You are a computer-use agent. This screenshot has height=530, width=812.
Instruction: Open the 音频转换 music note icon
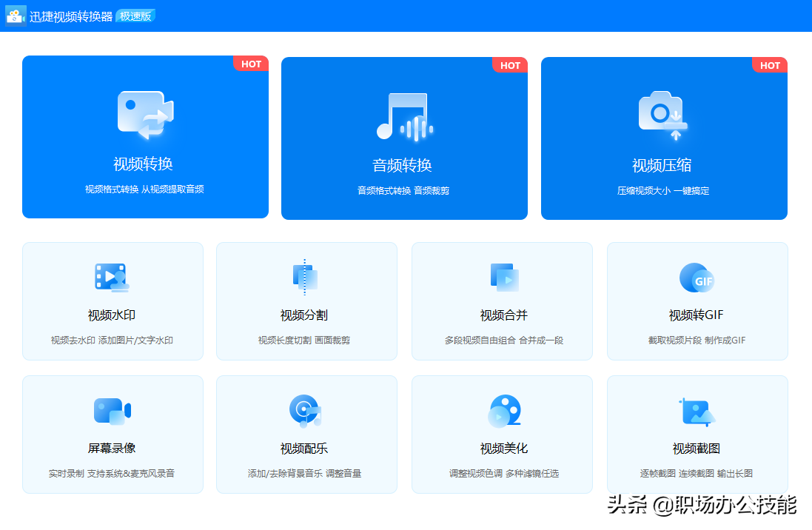404,116
